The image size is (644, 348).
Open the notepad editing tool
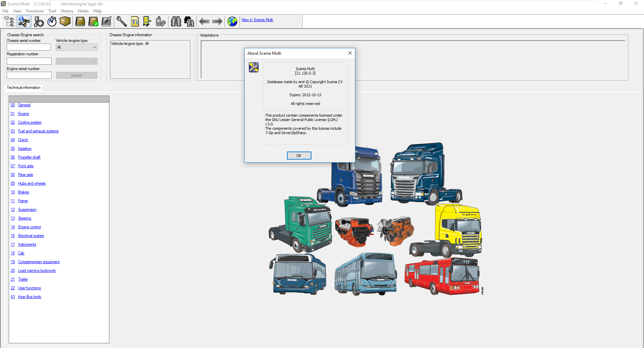click(106, 21)
